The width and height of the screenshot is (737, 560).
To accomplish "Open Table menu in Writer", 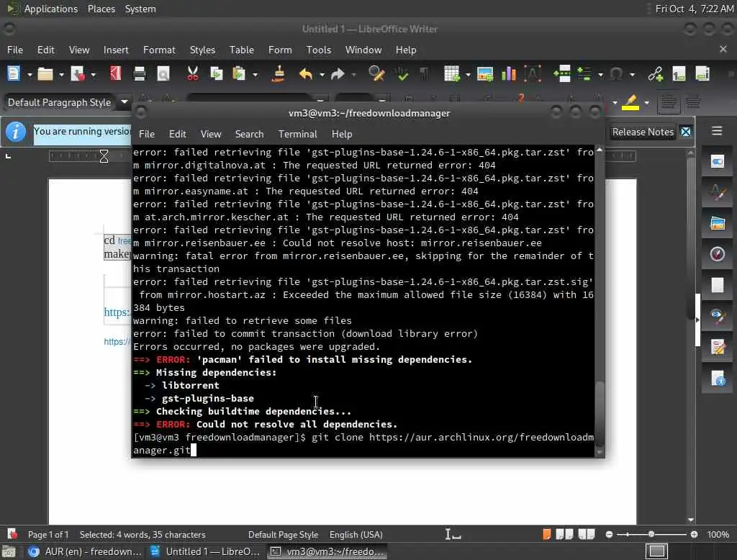I will pos(242,50).
